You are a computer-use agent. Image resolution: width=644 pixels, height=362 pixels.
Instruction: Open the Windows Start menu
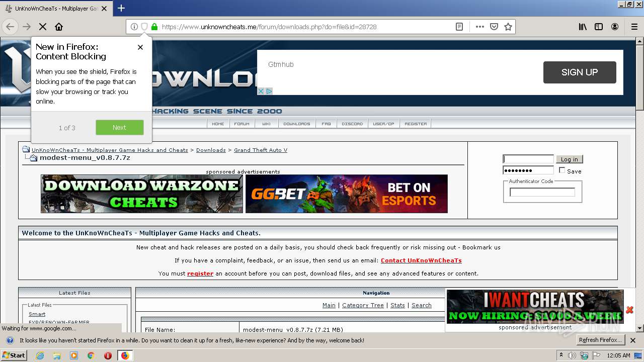click(x=14, y=355)
